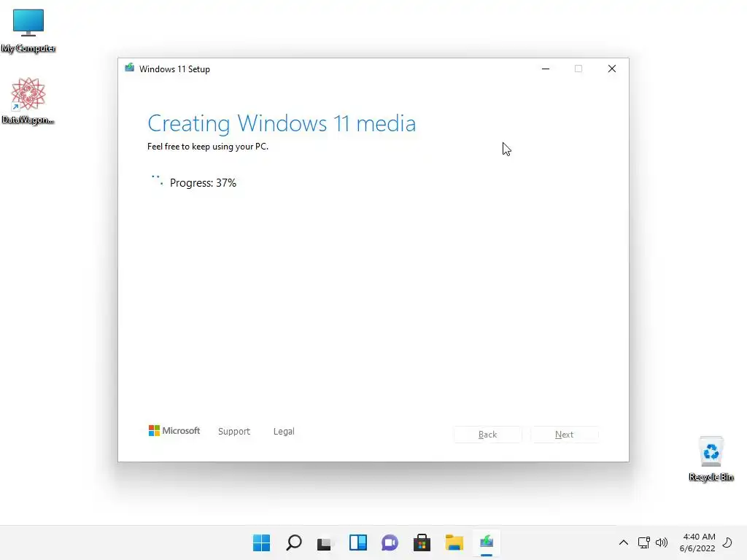Click the Back button in Setup
Viewport: 747px width, 560px height.
click(487, 435)
